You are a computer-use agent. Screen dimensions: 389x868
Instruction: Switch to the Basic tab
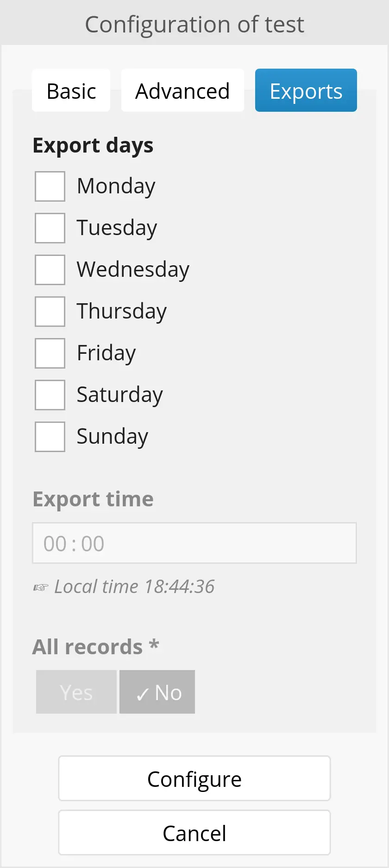coord(71,90)
